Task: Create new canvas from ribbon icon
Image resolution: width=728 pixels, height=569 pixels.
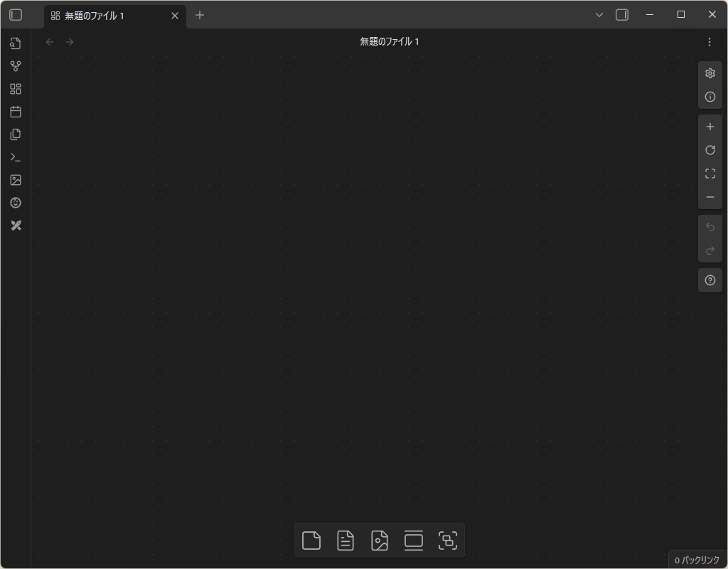Action: point(16,89)
